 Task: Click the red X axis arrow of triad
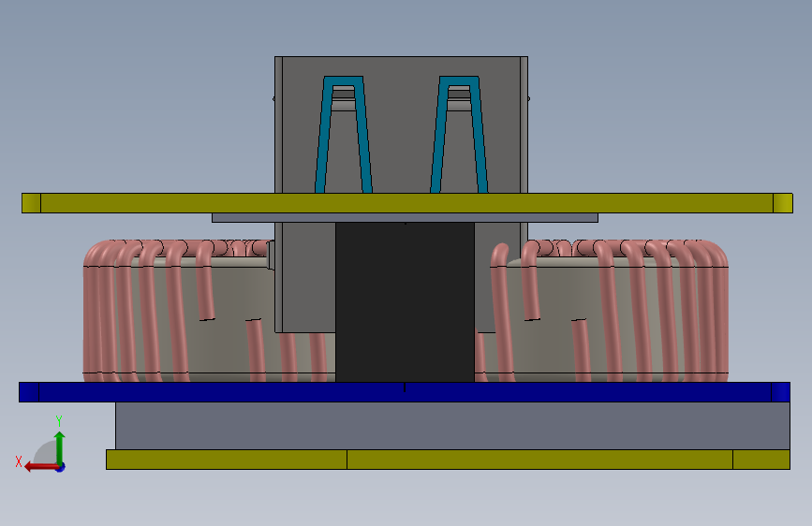click(40, 467)
